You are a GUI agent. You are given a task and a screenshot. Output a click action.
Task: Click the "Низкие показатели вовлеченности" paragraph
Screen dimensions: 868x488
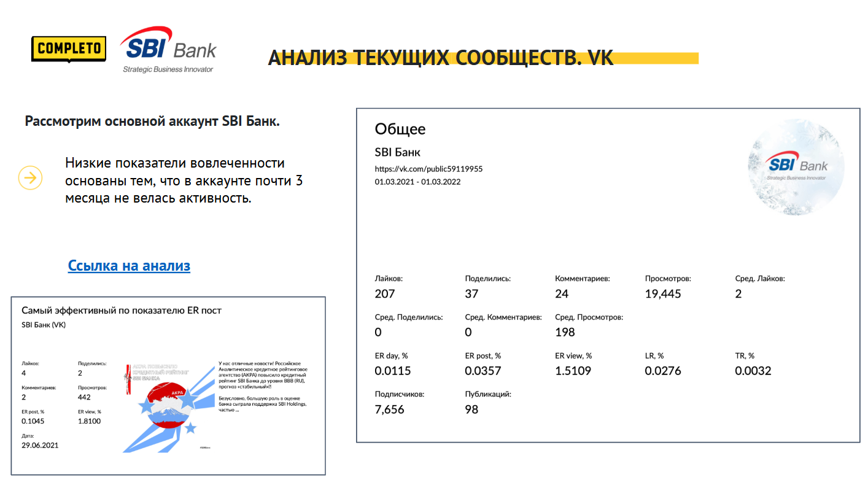(184, 180)
